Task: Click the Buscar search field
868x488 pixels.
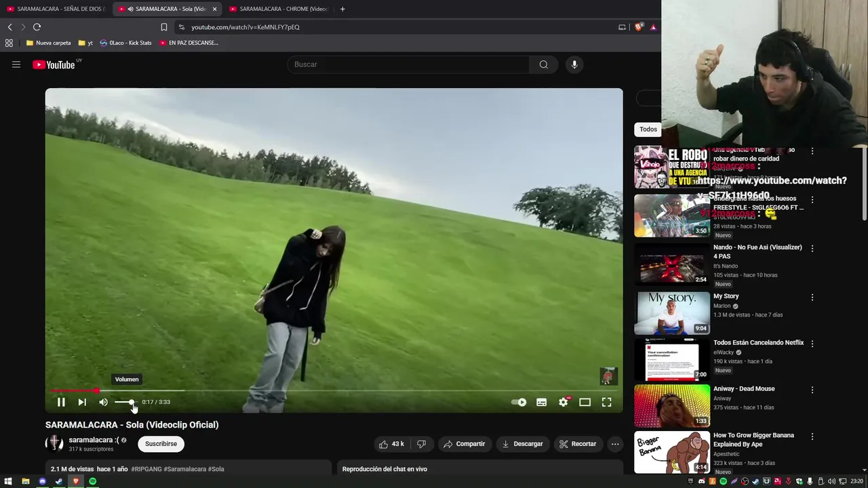Action: point(408,64)
